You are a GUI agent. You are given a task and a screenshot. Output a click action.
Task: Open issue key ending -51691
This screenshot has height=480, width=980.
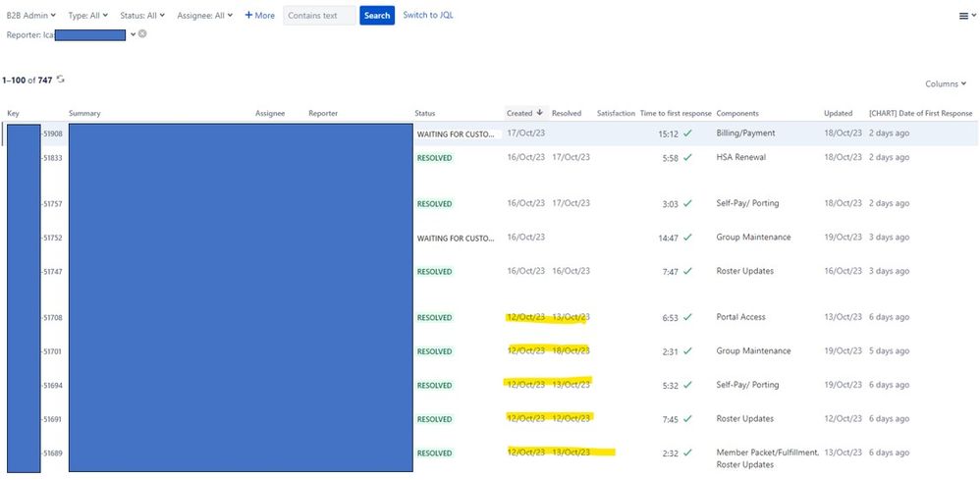tap(52, 419)
